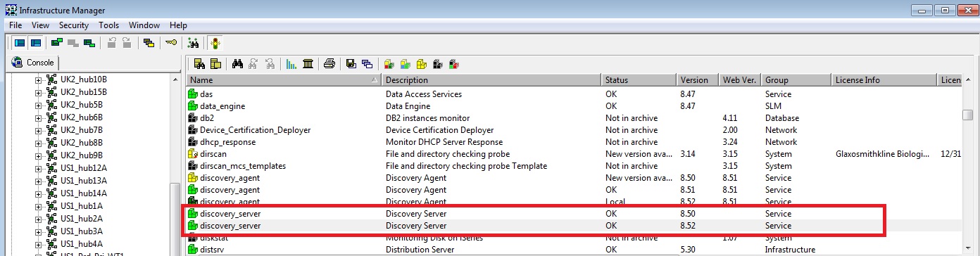
Task: Expand the UK2_hub7B tree node
Action: pyautogui.click(x=39, y=130)
